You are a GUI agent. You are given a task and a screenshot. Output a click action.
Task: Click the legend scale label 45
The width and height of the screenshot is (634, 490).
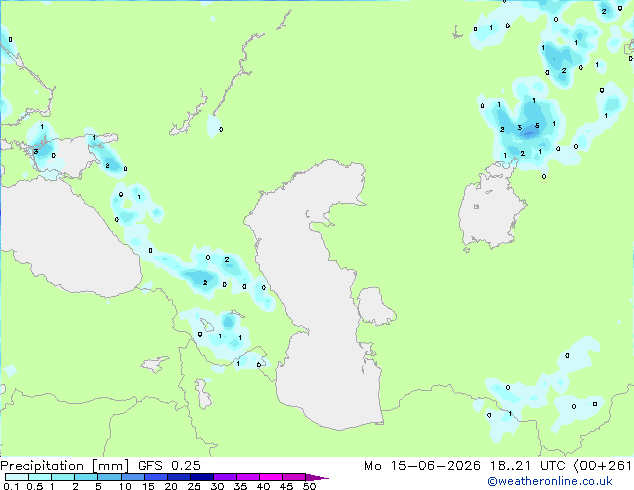(286, 486)
